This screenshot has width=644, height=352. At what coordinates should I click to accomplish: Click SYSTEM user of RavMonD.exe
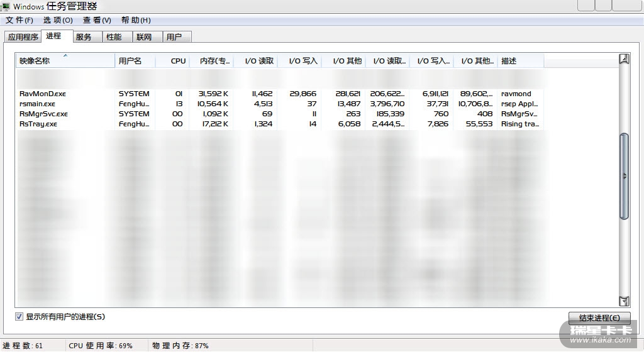pos(134,94)
